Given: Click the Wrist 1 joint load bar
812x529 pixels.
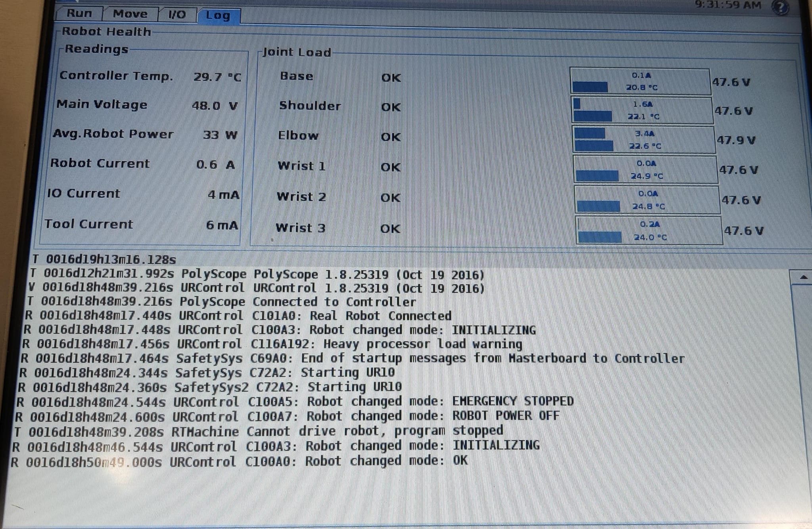Looking at the screenshot, I should (x=645, y=169).
